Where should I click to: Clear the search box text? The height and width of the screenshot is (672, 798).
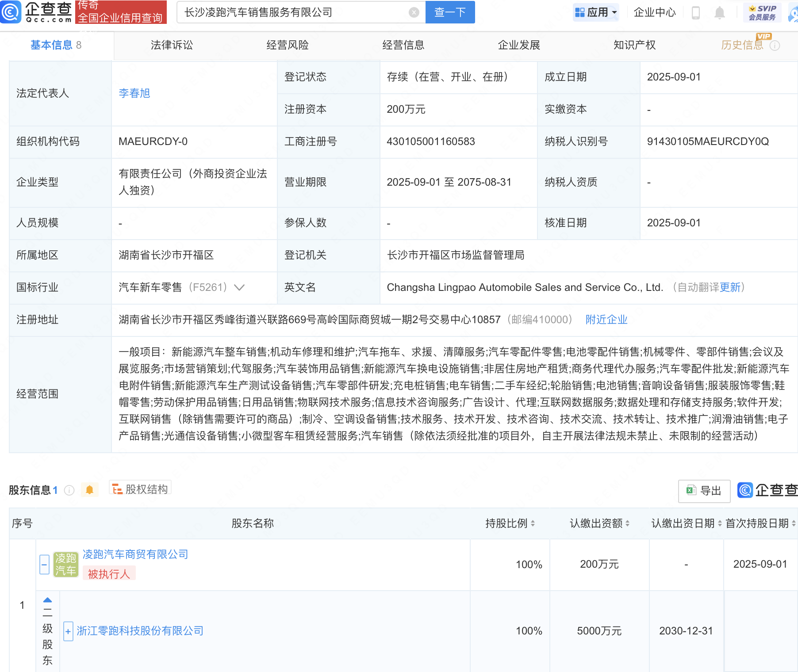click(x=414, y=12)
